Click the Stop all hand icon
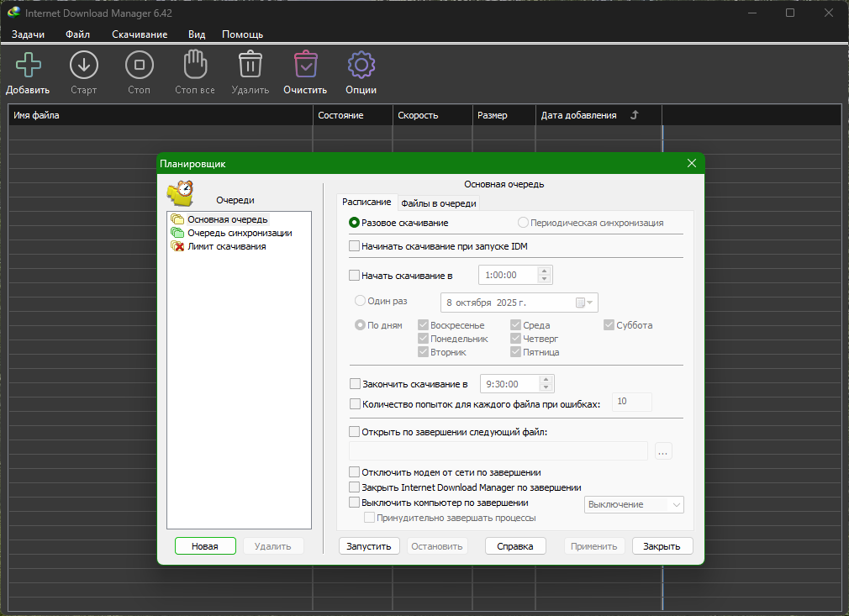Viewport: 849px width, 616px height. click(x=195, y=66)
